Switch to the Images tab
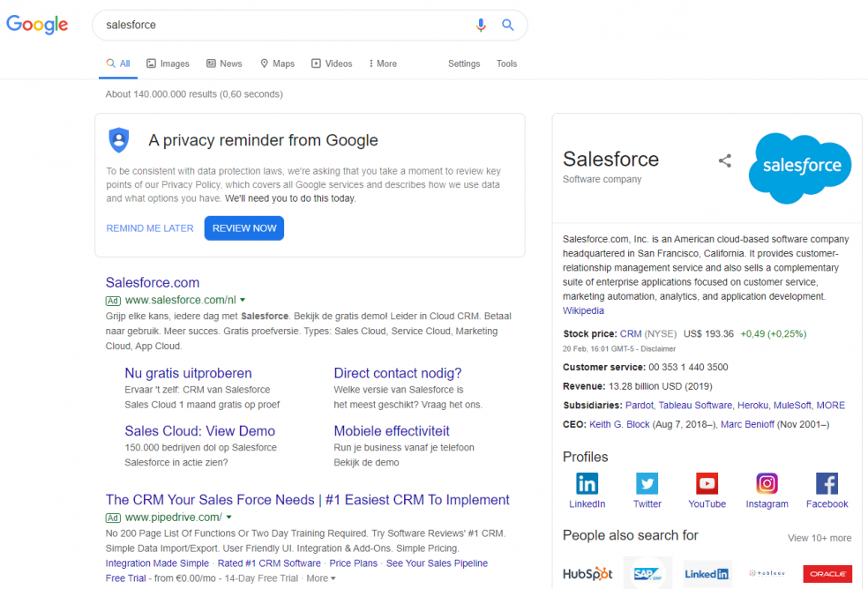This screenshot has width=868, height=589. tap(168, 63)
